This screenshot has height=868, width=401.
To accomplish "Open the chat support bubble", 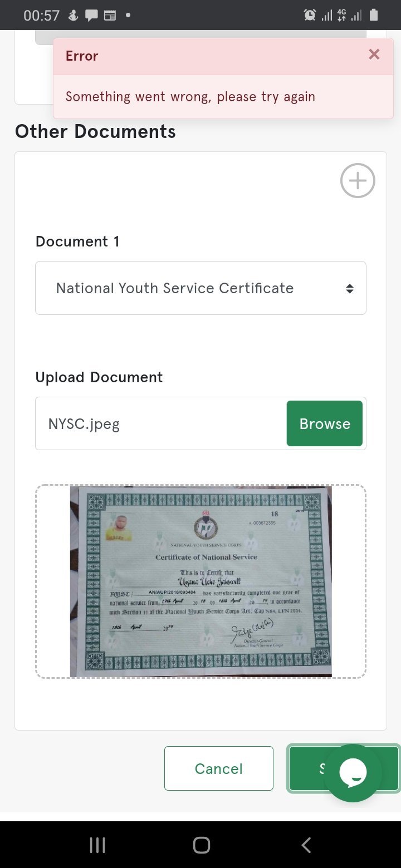I will click(x=353, y=773).
